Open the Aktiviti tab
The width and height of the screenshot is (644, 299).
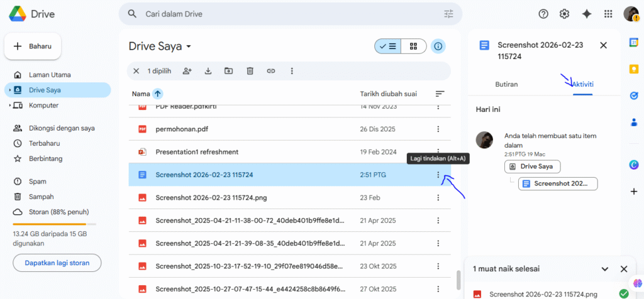582,84
